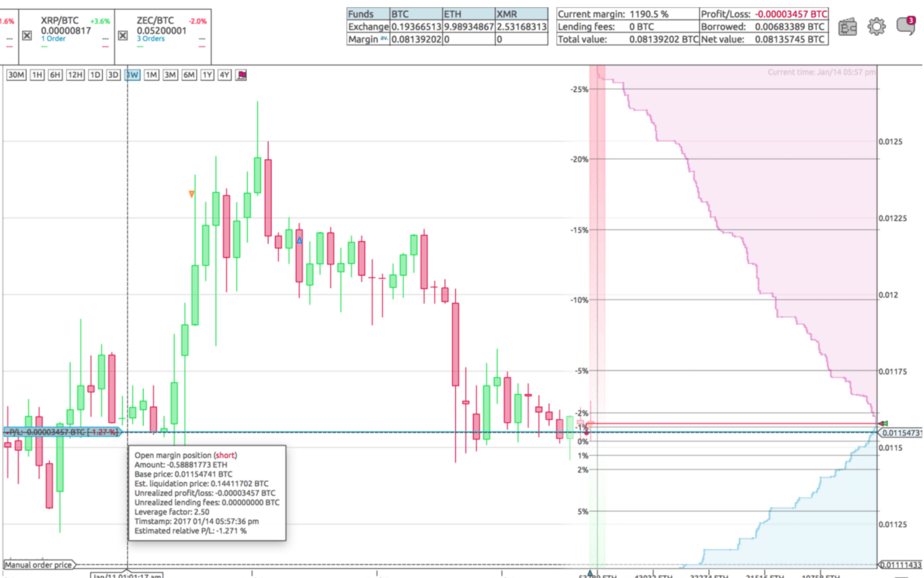The height and width of the screenshot is (578, 924).
Task: Click the 0.0125 price axis label
Action: (890, 142)
